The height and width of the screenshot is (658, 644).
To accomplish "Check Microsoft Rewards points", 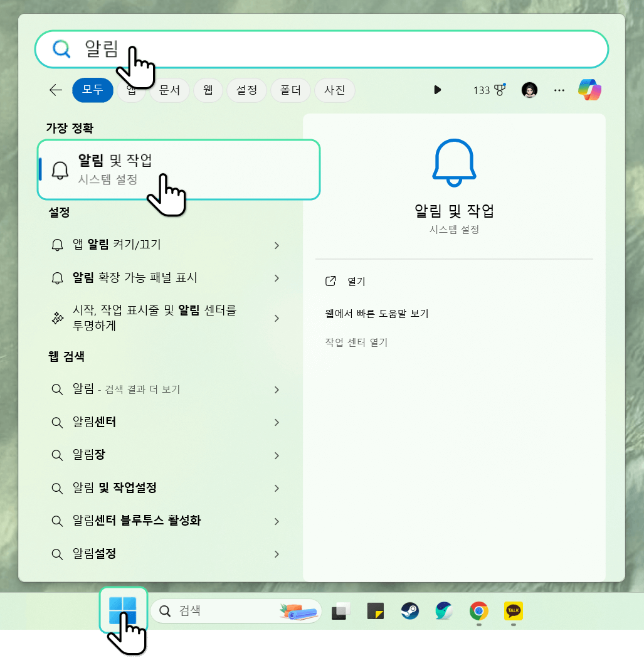I will (x=489, y=90).
